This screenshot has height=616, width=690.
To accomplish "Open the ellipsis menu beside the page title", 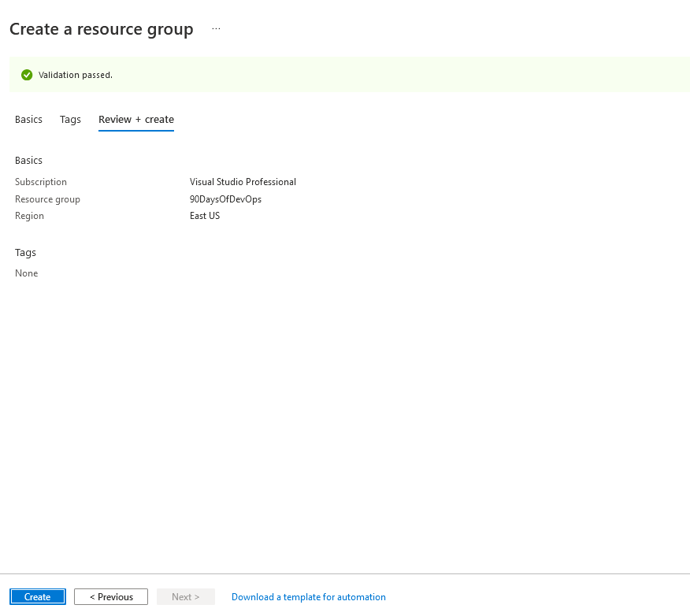I will pos(216,29).
